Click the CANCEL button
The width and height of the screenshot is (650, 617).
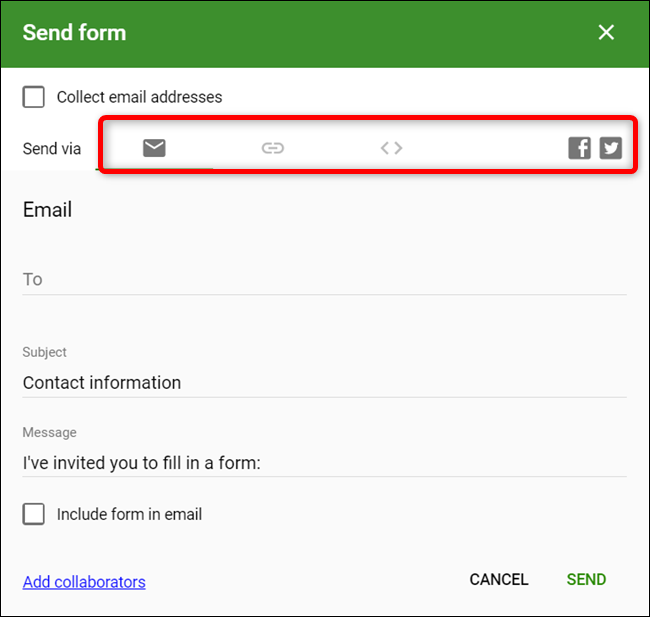point(499,579)
